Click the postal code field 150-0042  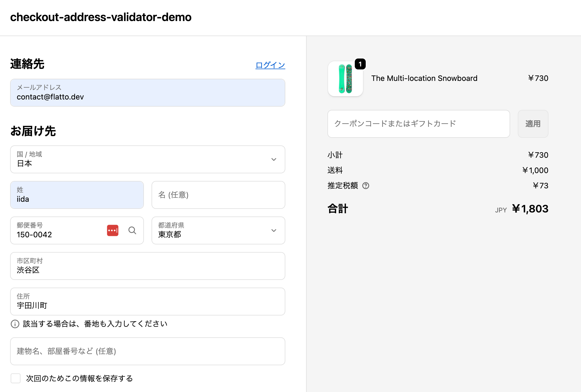(57, 230)
